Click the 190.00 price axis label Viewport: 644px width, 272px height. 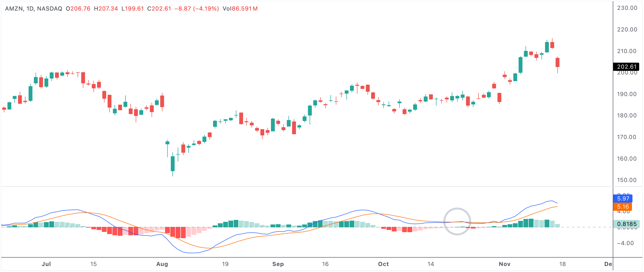pos(626,94)
